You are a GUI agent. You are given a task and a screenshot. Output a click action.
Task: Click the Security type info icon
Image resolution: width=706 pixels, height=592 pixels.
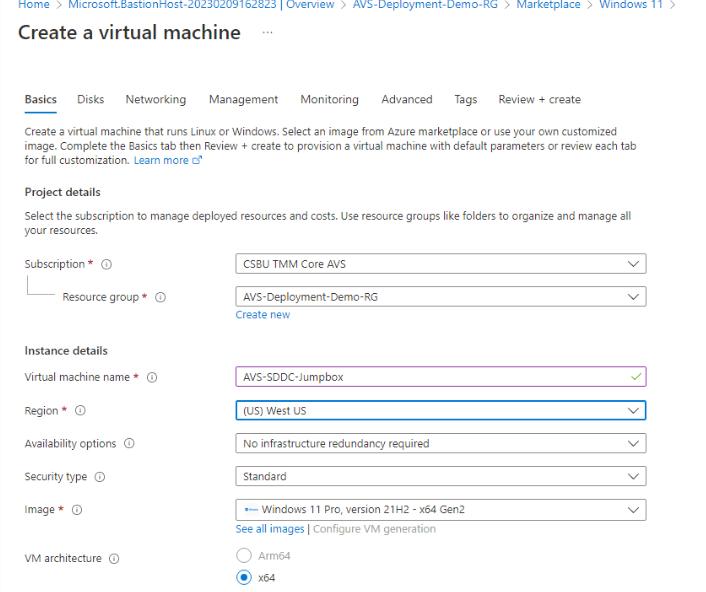point(100,477)
